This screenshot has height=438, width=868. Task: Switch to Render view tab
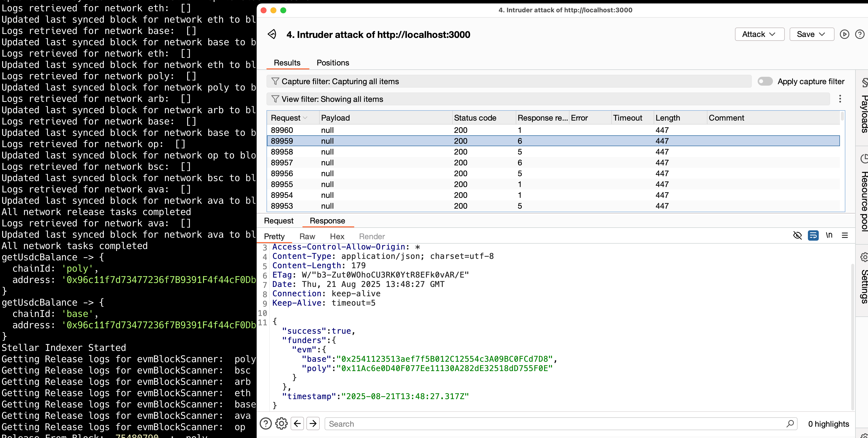click(372, 236)
